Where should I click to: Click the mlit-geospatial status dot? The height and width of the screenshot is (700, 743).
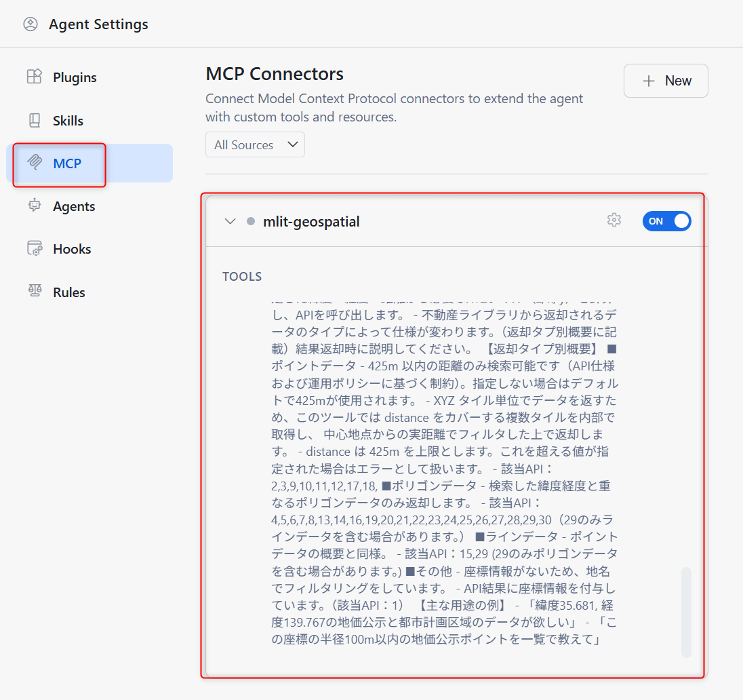click(x=251, y=221)
